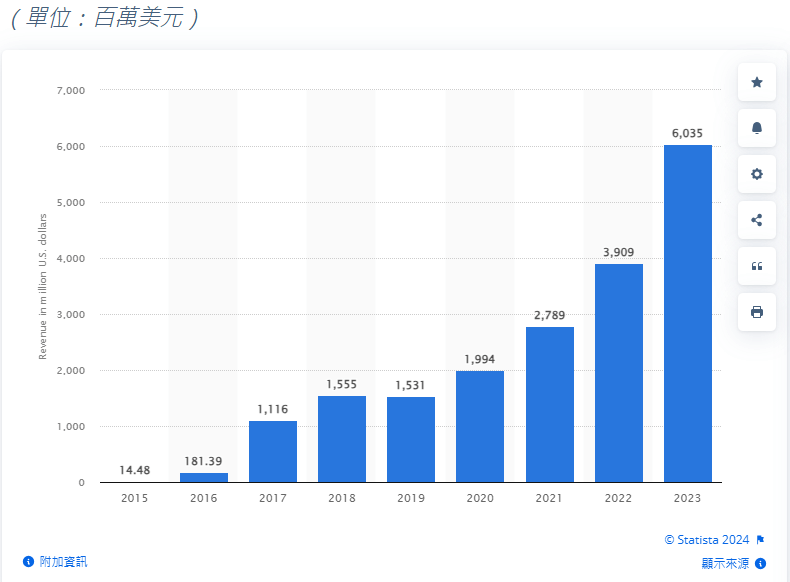Click info icon beside 顯示來源
The image size is (790, 582).
pyautogui.click(x=761, y=564)
